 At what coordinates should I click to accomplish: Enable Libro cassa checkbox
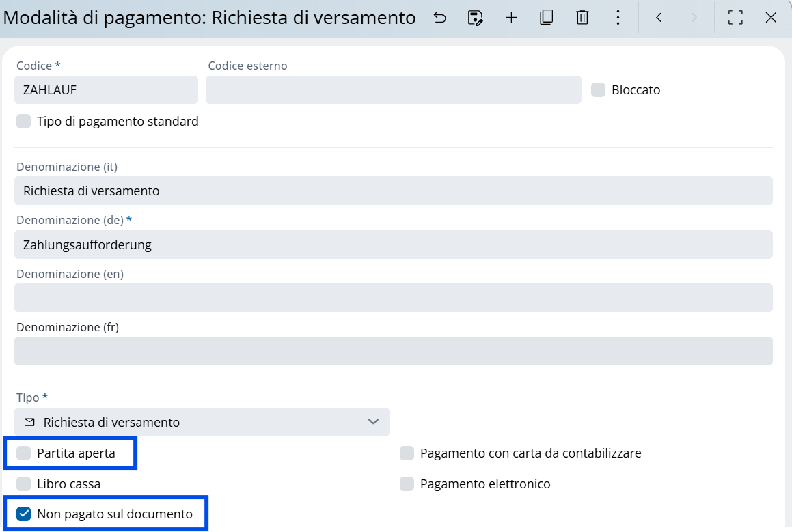coord(24,484)
